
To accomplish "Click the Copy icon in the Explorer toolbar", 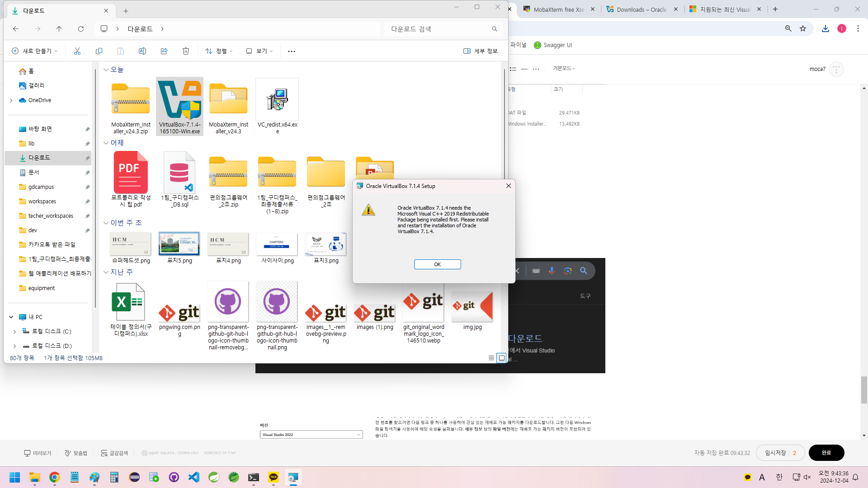I will 99,51.
